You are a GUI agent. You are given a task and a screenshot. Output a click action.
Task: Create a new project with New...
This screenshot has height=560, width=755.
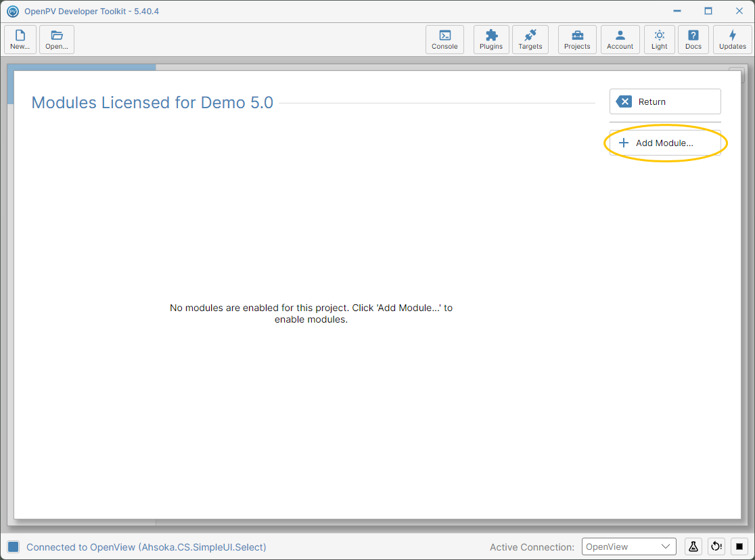point(20,39)
